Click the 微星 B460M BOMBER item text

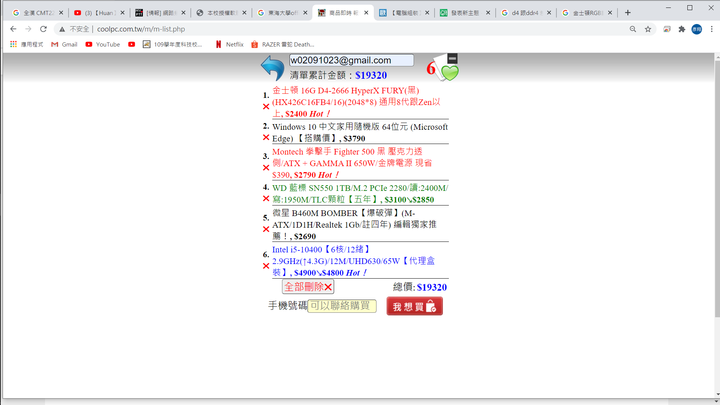[x=354, y=224]
